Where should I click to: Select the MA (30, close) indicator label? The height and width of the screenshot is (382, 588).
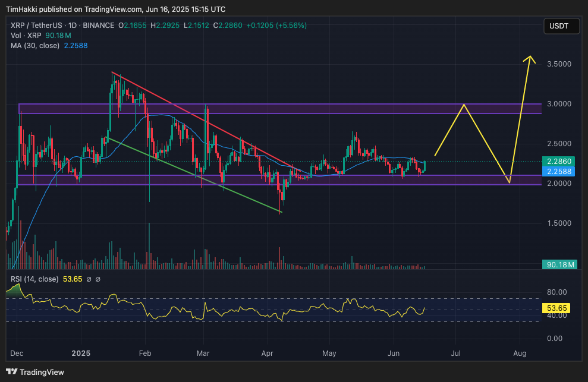tap(35, 46)
